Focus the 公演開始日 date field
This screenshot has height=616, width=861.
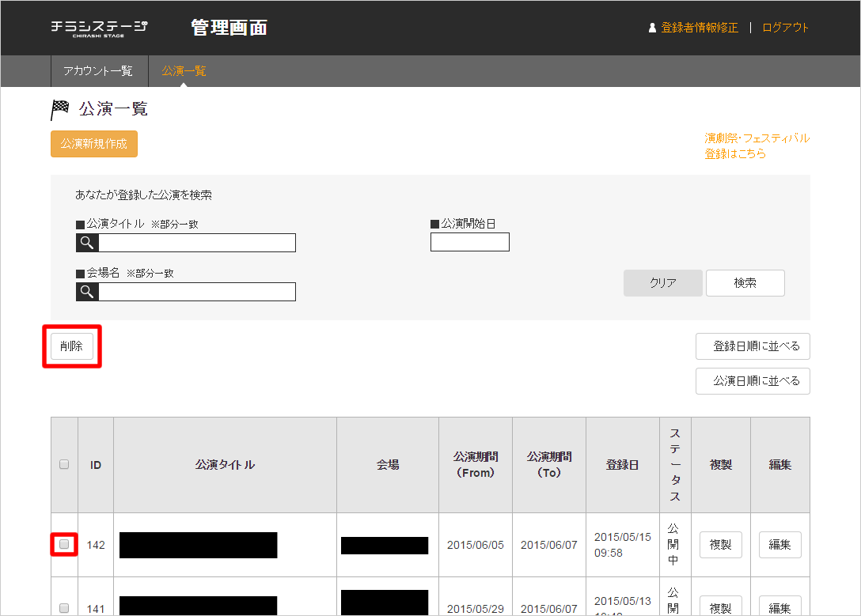click(x=470, y=242)
